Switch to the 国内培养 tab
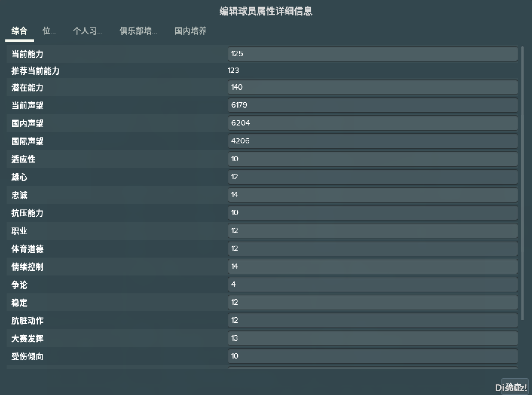 [190, 31]
